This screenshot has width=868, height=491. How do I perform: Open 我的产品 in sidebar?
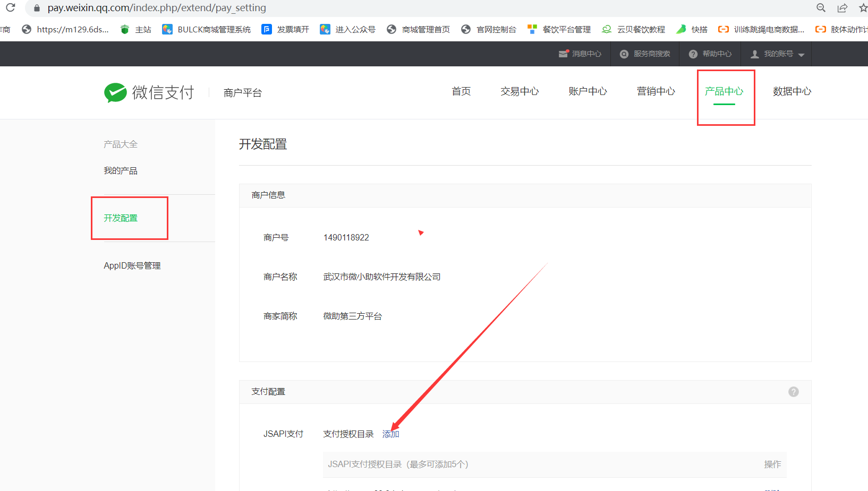(121, 170)
